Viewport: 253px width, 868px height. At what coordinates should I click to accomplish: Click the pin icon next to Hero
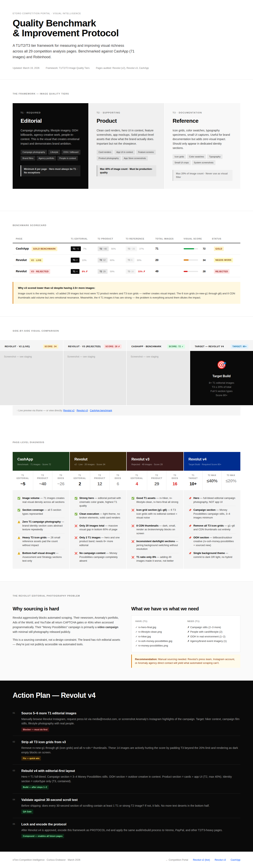(x=190, y=498)
